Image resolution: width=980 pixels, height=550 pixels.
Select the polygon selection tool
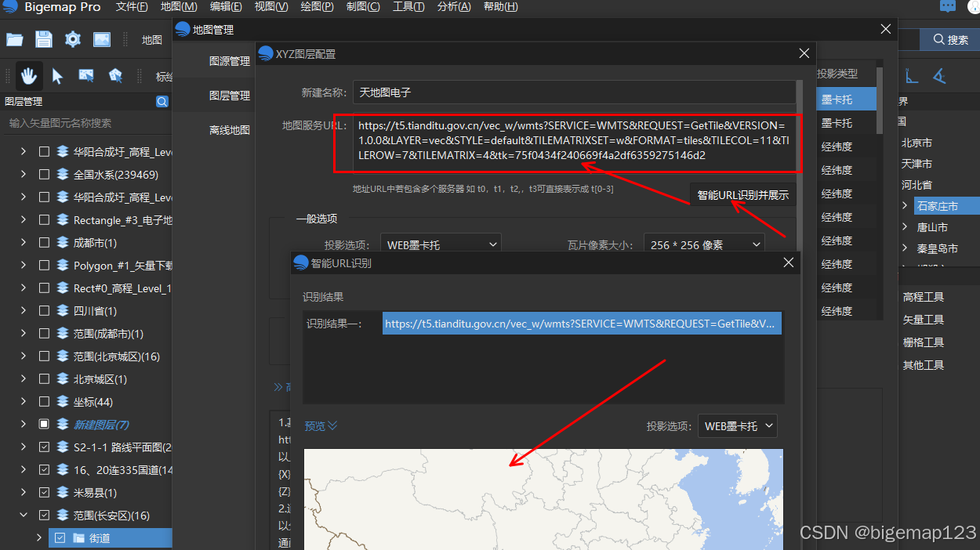(116, 76)
